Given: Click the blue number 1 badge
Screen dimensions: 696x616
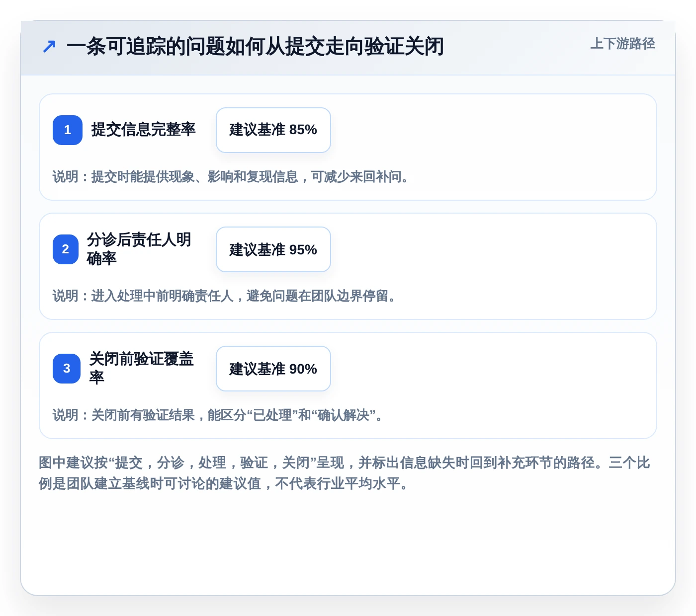Looking at the screenshot, I should click(68, 130).
